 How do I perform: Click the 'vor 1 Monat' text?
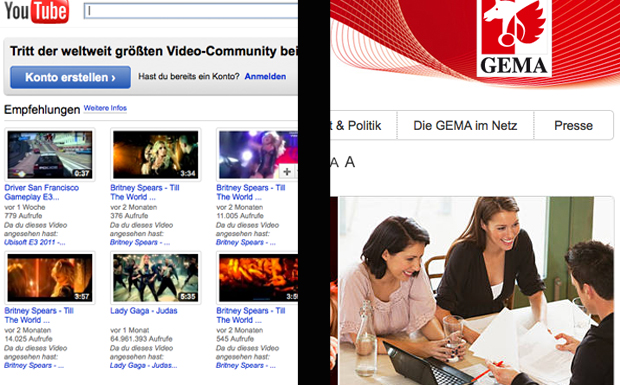click(130, 330)
